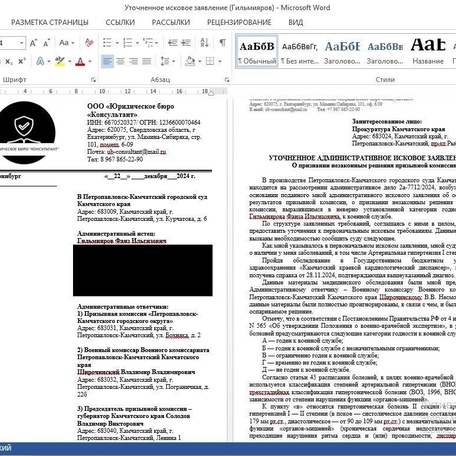This screenshot has width=456, height=456.
Task: Decrease paragraph indent
Action: [172, 43]
